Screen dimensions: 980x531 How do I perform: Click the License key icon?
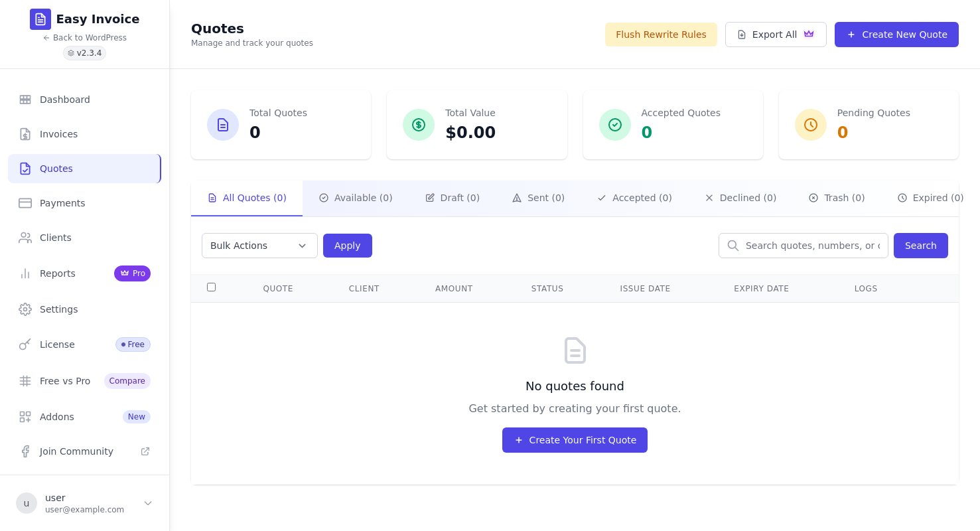coord(25,344)
